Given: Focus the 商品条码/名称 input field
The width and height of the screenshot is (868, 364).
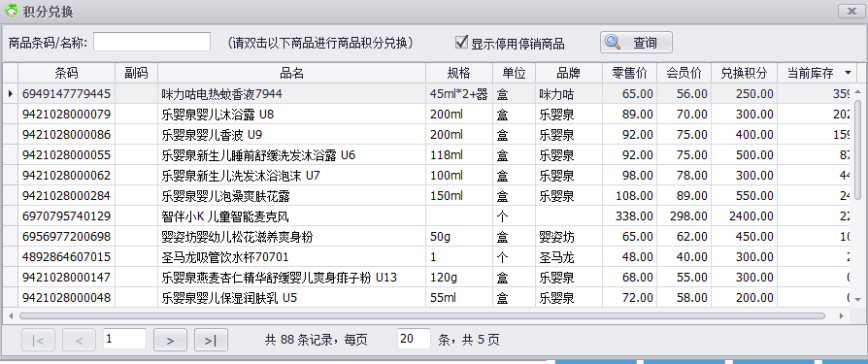Looking at the screenshot, I should (151, 42).
